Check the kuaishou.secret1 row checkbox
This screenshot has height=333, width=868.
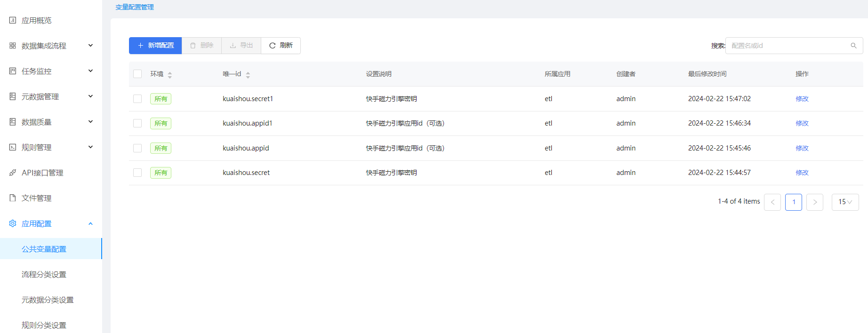137,99
